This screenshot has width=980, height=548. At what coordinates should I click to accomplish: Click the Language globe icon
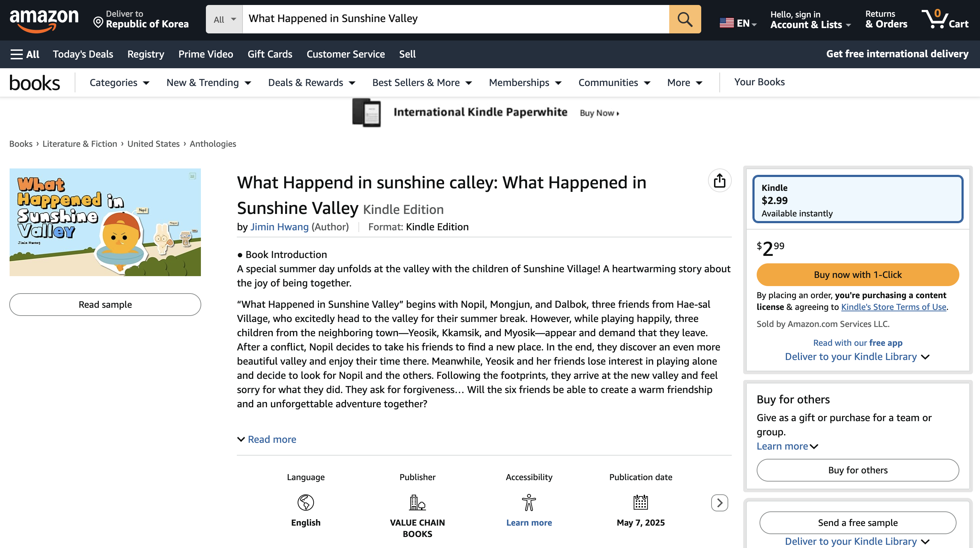point(305,503)
